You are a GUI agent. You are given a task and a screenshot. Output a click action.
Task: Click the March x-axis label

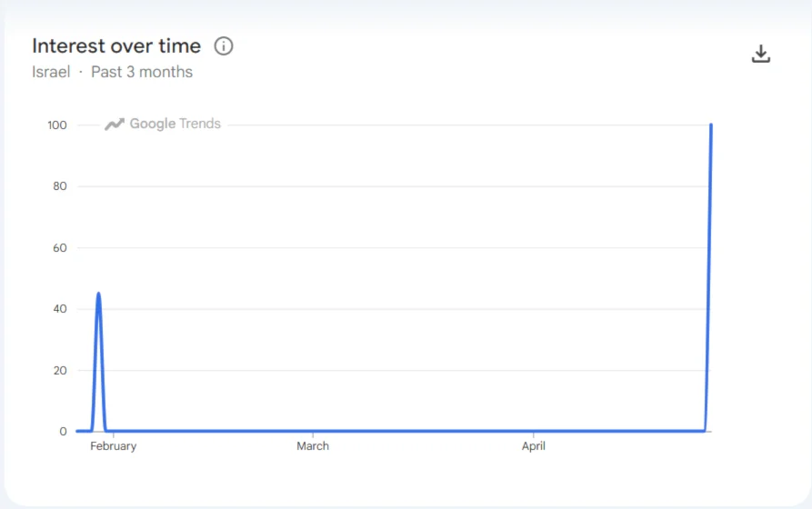(x=313, y=446)
